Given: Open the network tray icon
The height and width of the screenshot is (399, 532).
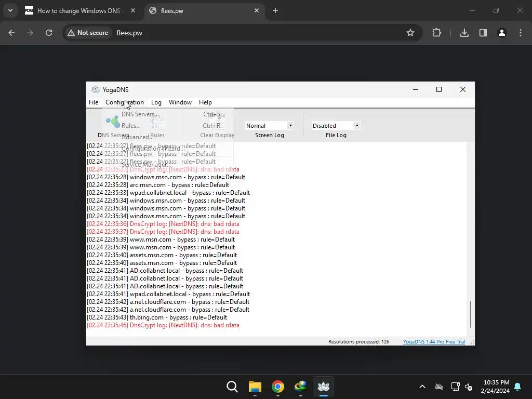Looking at the screenshot, I should coord(455,387).
